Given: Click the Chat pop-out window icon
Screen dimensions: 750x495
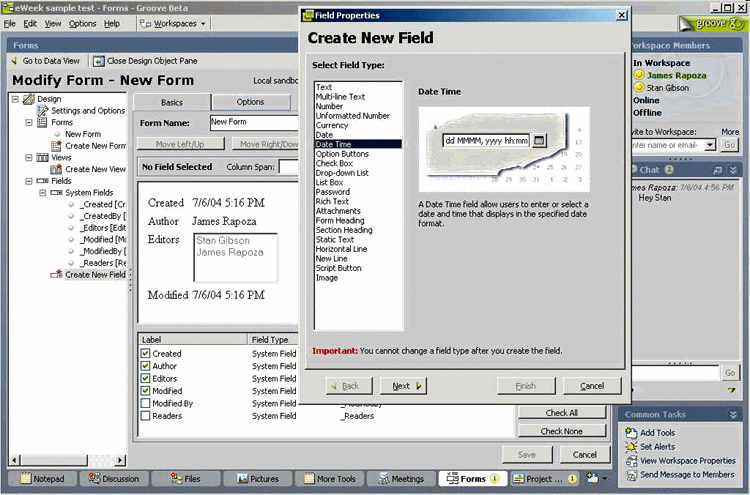Looking at the screenshot, I should [x=717, y=170].
